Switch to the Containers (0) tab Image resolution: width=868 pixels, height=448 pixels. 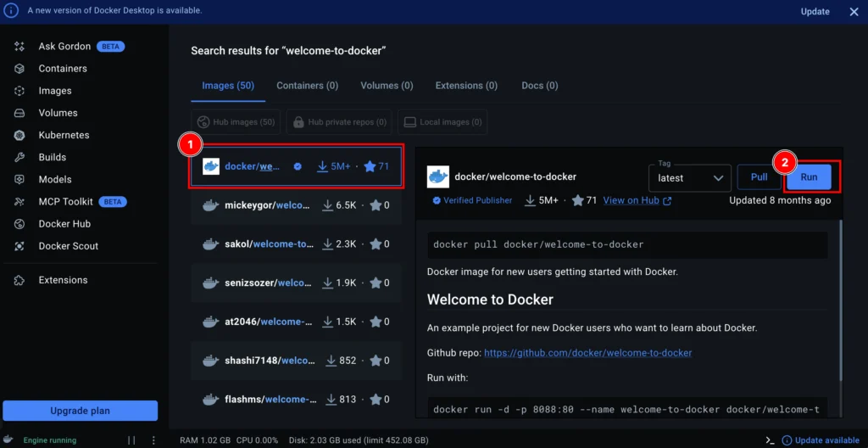pyautogui.click(x=307, y=86)
